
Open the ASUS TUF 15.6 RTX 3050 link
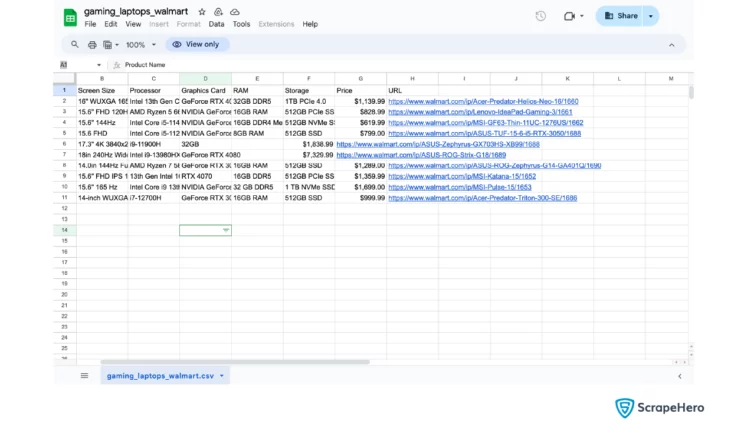click(484, 133)
